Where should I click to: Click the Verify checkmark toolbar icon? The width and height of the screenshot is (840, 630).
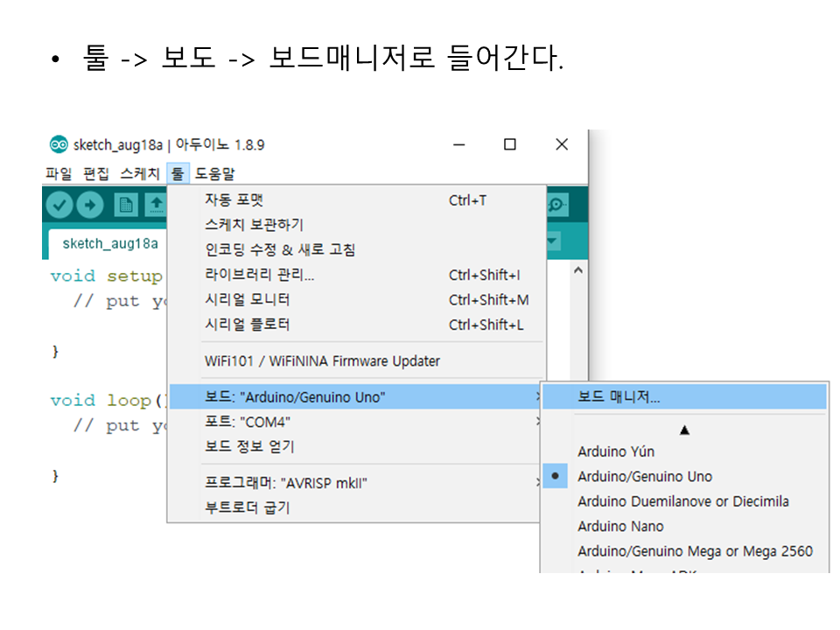click(x=59, y=205)
